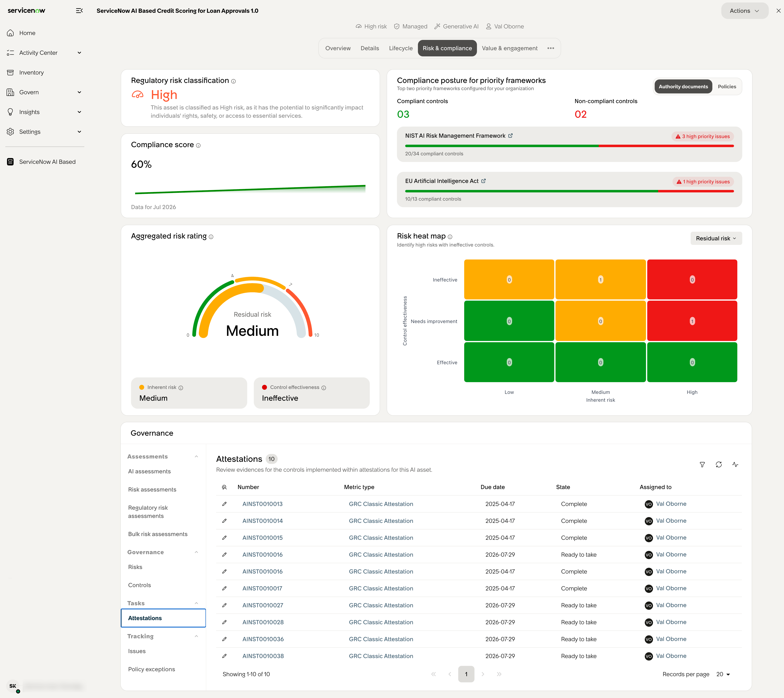Viewport: 784px width, 698px height.
Task: Click info icon beside Control effectiveness
Action: pos(324,388)
